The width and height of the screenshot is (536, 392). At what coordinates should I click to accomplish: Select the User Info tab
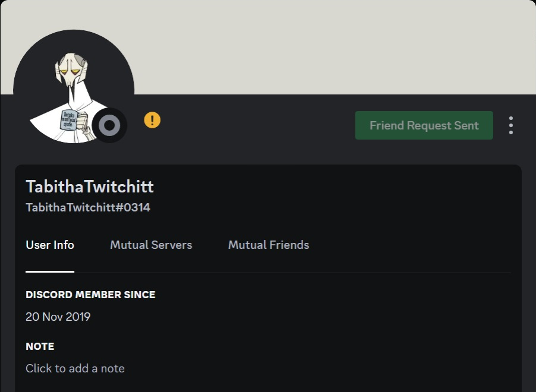point(50,245)
